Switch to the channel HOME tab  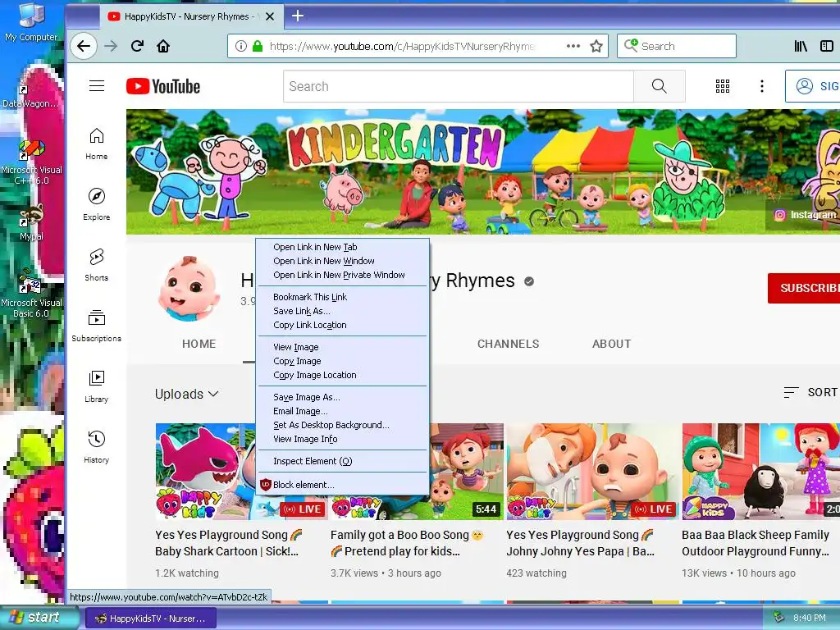[199, 344]
